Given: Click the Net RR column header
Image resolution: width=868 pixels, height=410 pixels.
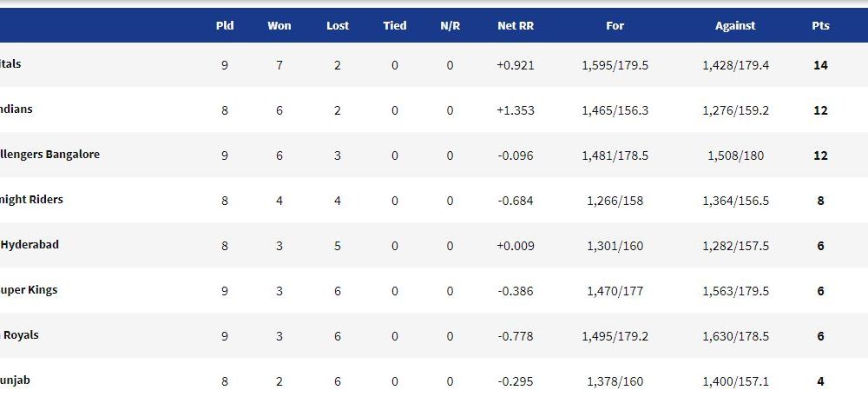Looking at the screenshot, I should coord(516,25).
